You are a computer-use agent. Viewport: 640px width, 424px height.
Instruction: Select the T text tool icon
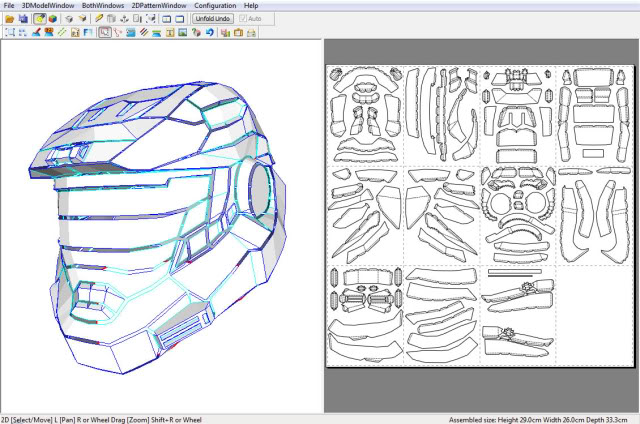[170, 32]
